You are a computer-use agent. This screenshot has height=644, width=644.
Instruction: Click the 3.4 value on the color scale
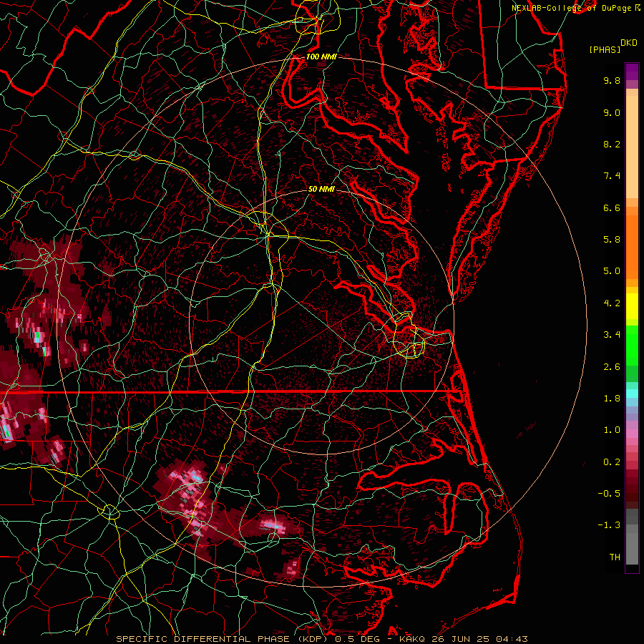click(x=612, y=335)
